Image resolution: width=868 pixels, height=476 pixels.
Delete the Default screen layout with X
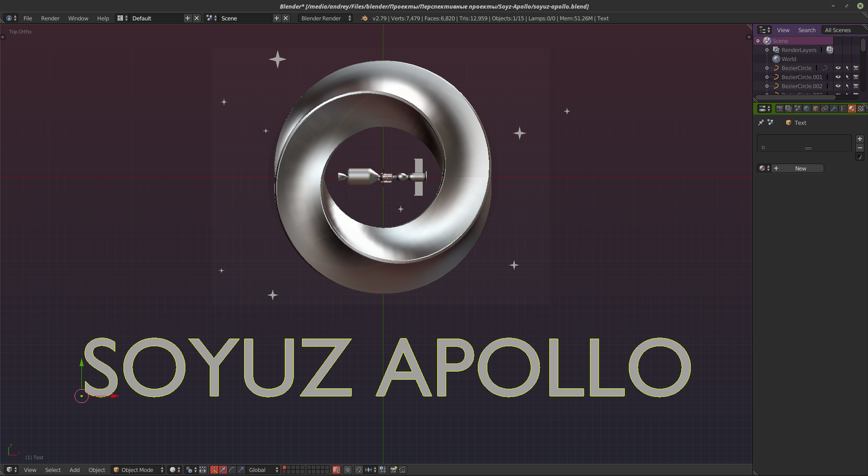(196, 18)
